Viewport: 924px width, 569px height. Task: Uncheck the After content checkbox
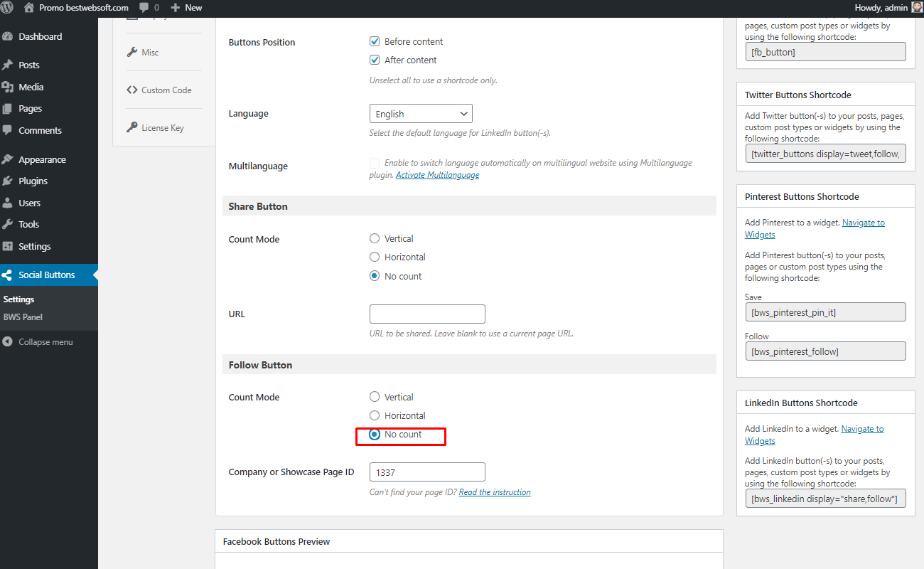pos(375,60)
